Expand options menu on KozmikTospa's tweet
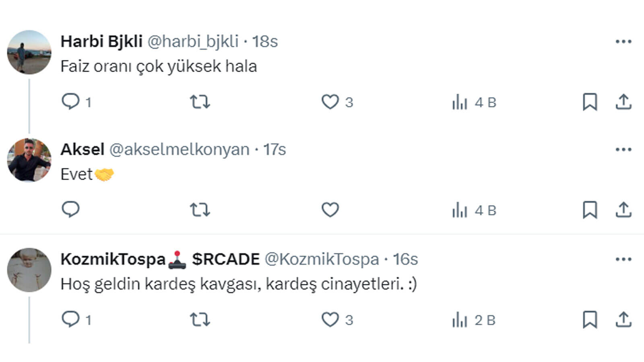644x362 pixels. pos(623,259)
